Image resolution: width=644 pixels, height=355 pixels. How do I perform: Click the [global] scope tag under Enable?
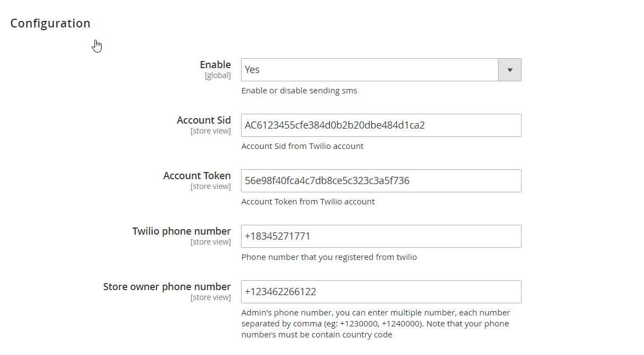(217, 75)
